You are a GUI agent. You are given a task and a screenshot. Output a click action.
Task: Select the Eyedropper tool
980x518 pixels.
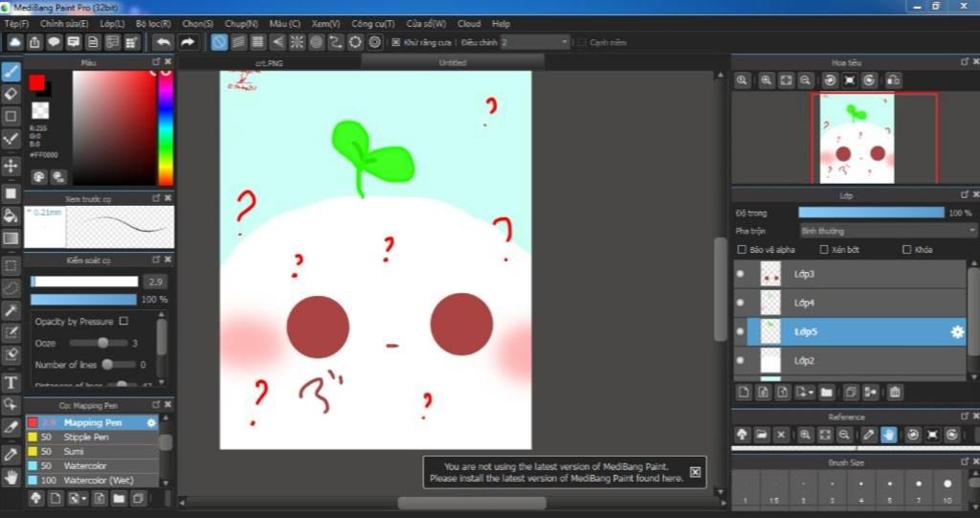tap(11, 455)
